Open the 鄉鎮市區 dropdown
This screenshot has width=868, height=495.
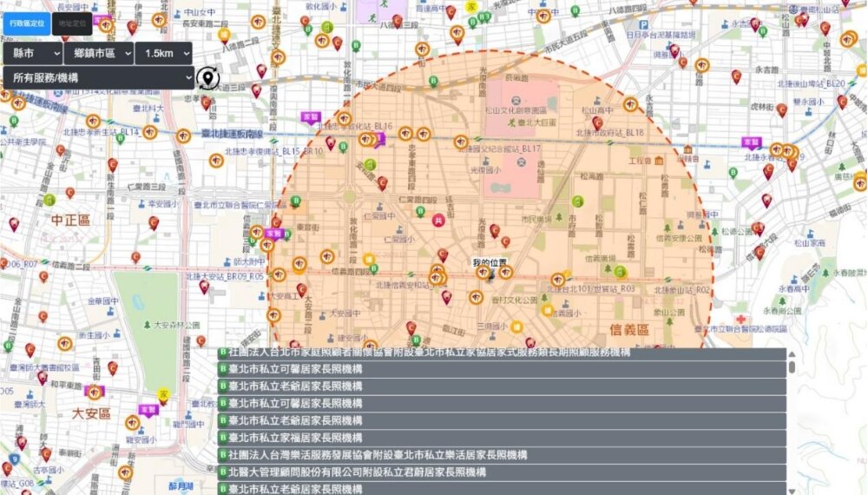(x=100, y=53)
